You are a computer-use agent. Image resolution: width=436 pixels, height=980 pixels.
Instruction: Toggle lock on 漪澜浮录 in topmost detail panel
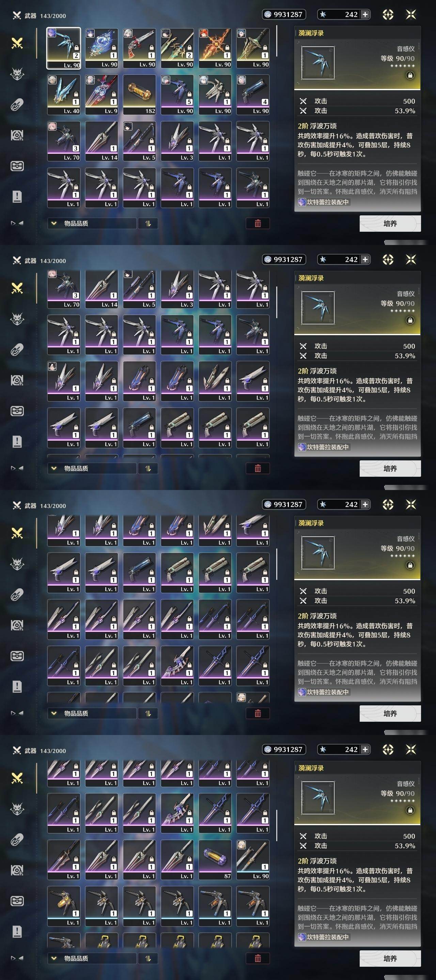(410, 75)
